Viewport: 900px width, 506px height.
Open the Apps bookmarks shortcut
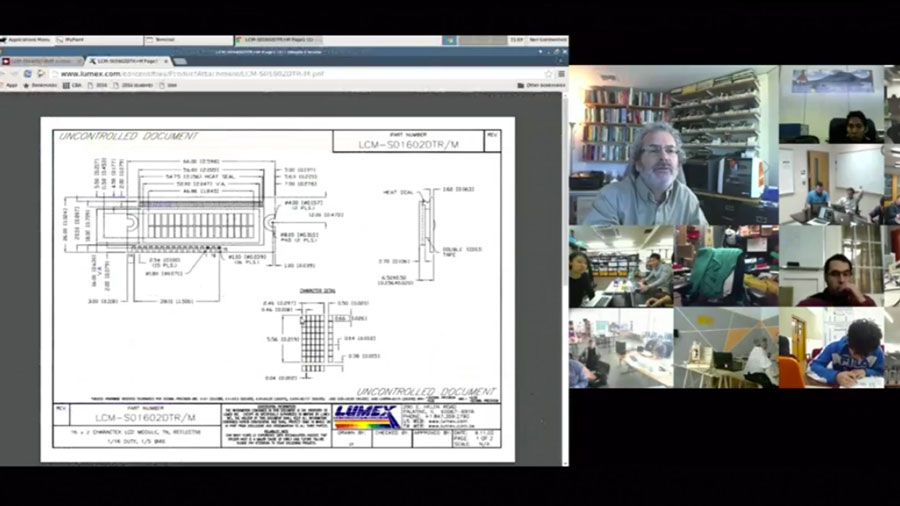(x=9, y=85)
